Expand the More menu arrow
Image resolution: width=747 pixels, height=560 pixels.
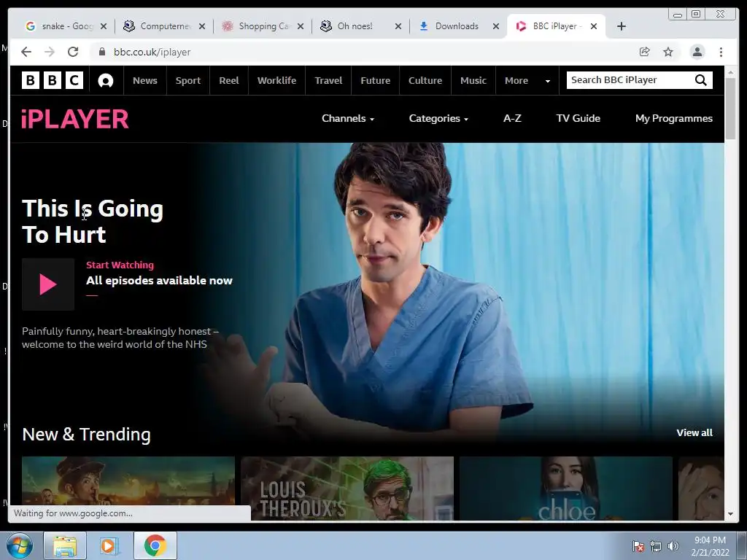coord(547,81)
